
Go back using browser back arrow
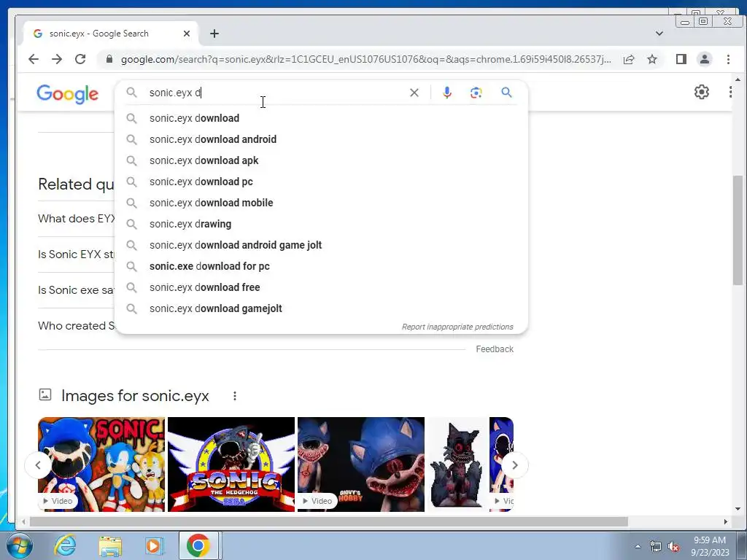tap(34, 59)
